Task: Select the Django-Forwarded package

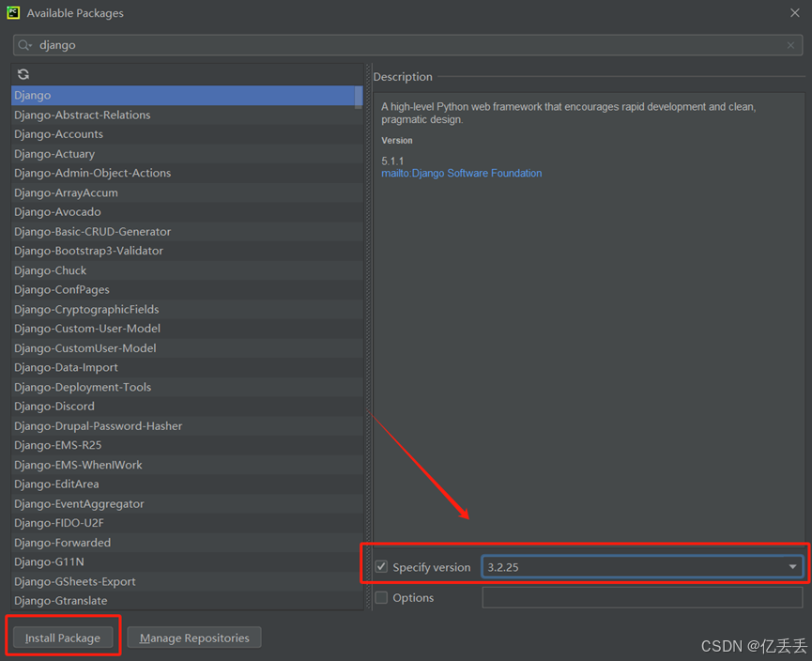Action: [x=187, y=543]
